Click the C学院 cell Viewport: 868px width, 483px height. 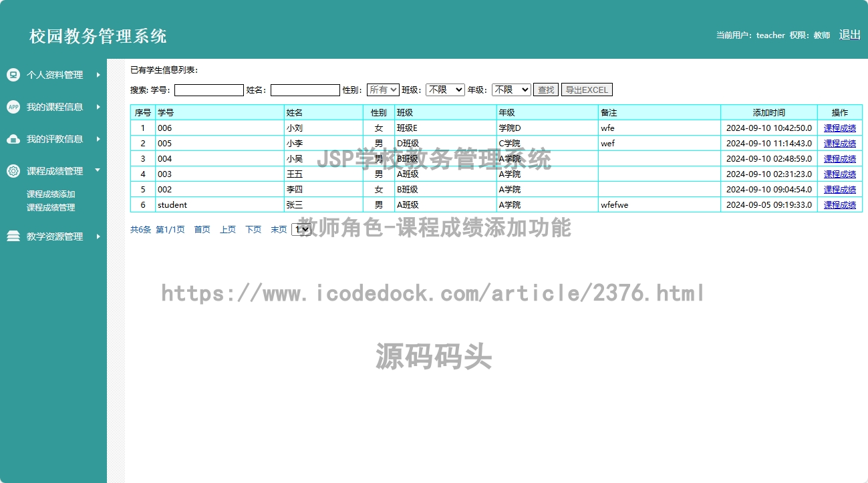click(x=547, y=144)
